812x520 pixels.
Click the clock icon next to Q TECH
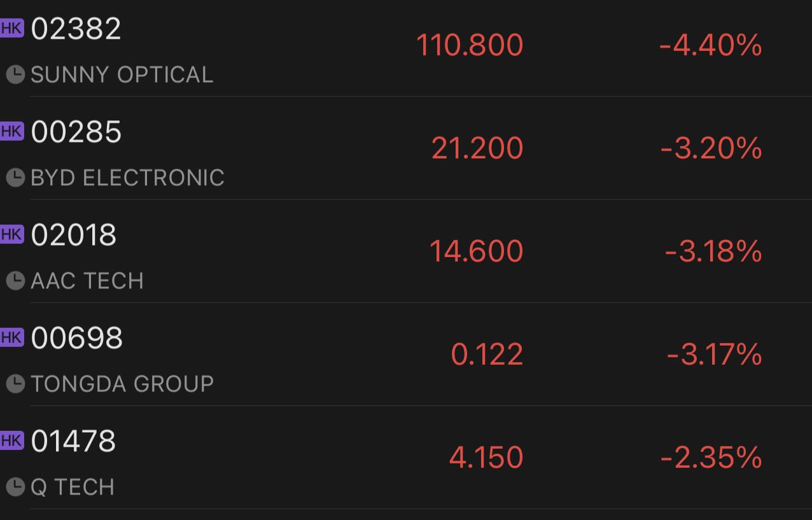pos(15,488)
